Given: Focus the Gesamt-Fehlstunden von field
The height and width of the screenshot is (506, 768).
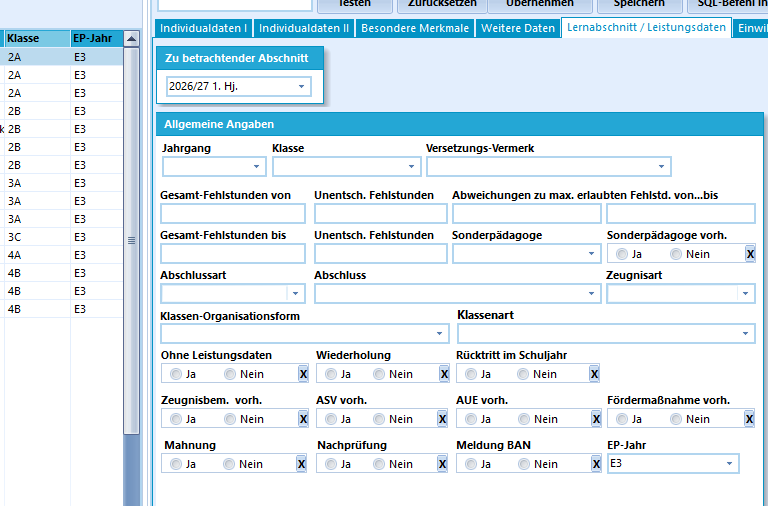Looking at the screenshot, I should tap(233, 214).
